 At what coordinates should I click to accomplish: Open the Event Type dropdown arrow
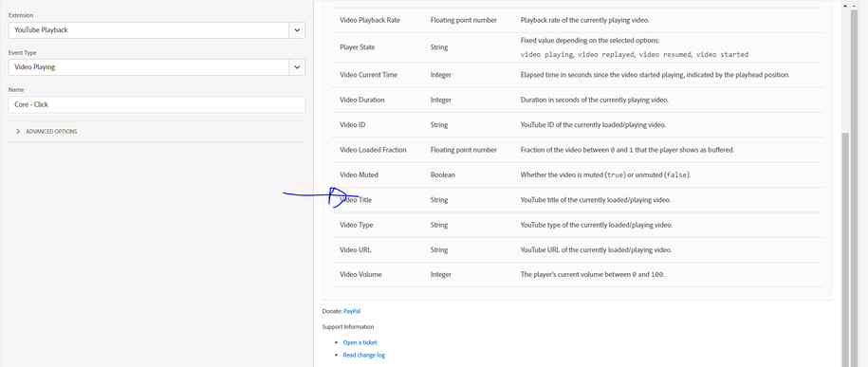(297, 67)
